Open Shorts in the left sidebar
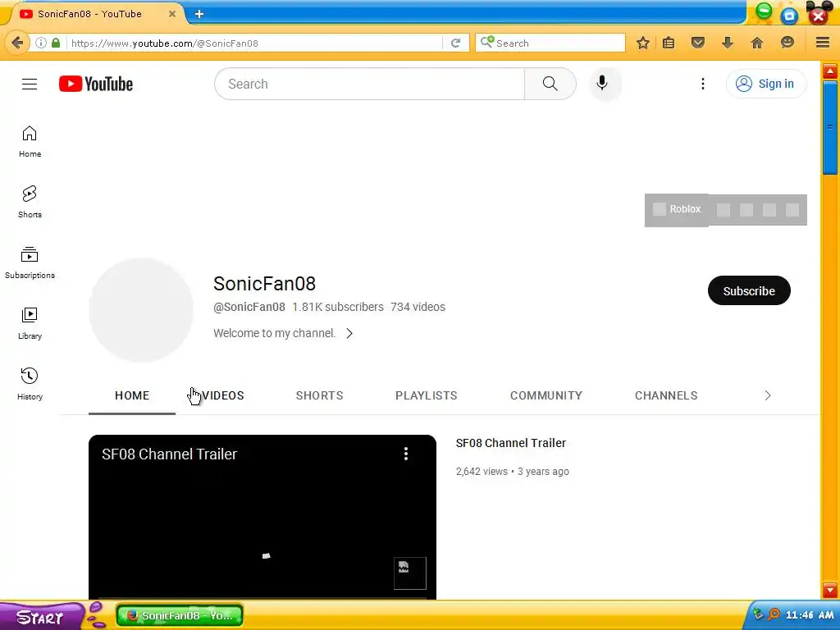 point(30,202)
